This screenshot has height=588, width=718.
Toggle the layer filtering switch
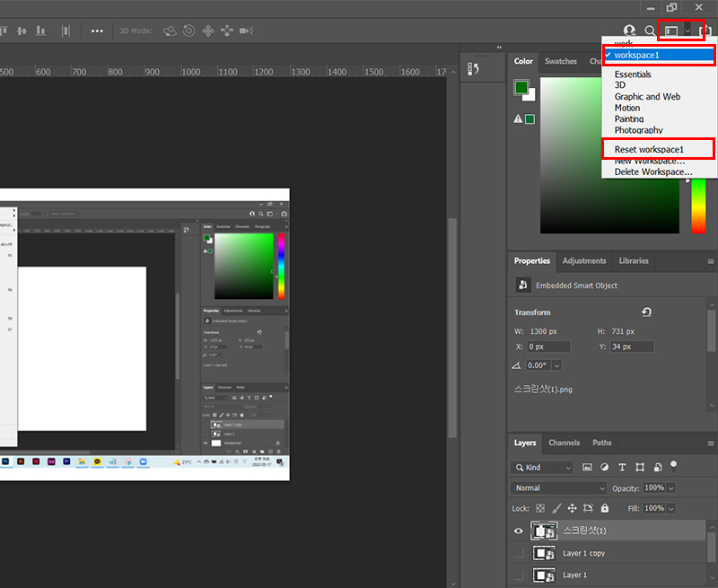pos(674,466)
